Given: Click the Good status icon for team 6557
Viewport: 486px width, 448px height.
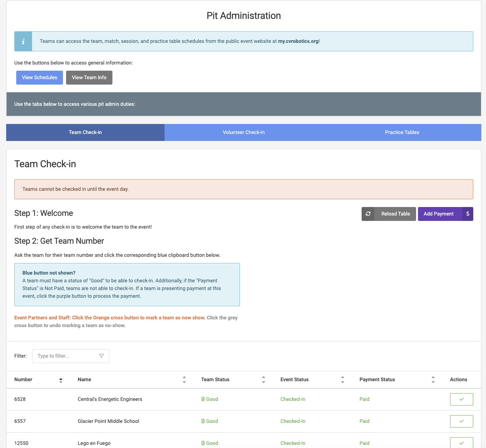Looking at the screenshot, I should tap(203, 421).
